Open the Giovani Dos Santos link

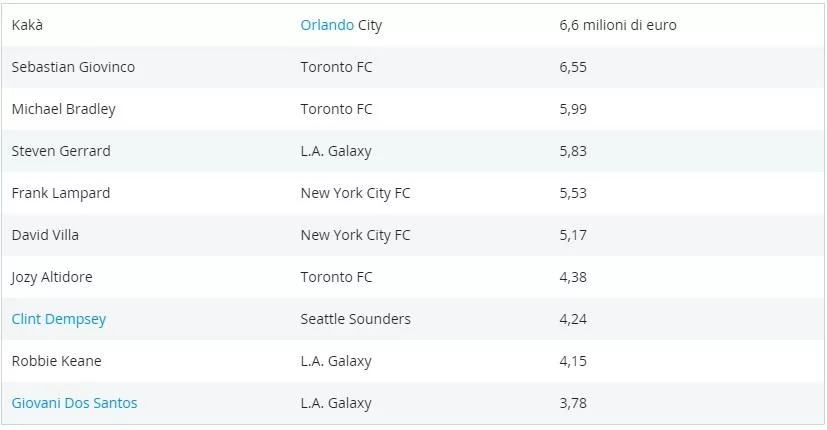(x=75, y=403)
